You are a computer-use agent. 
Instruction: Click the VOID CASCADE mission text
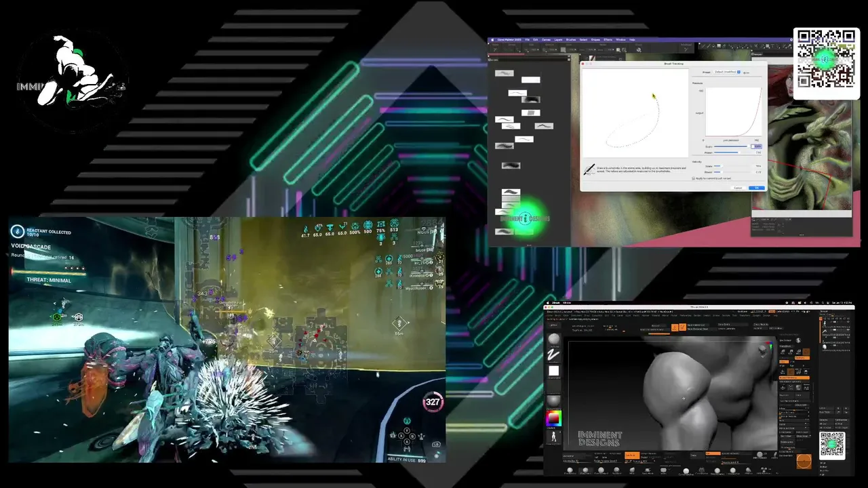pyautogui.click(x=31, y=247)
